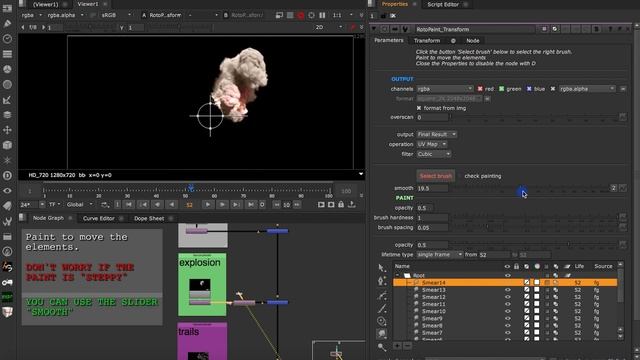Toggle the red channel checkbox
The height and width of the screenshot is (360, 640).
pos(480,89)
